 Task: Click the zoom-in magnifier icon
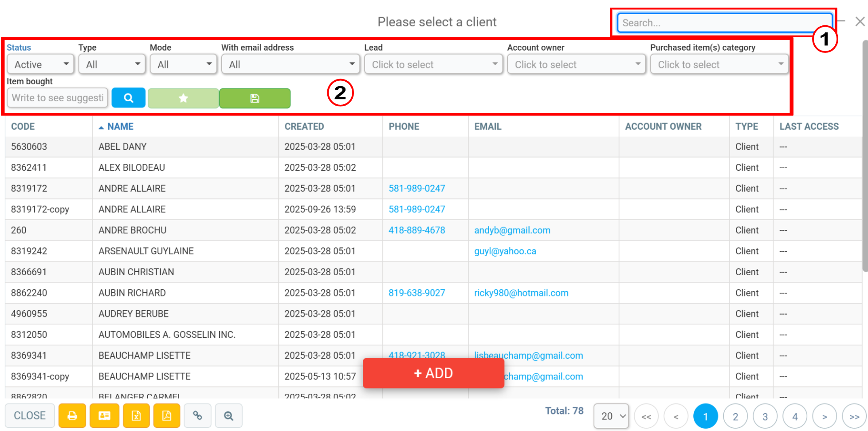pos(228,415)
